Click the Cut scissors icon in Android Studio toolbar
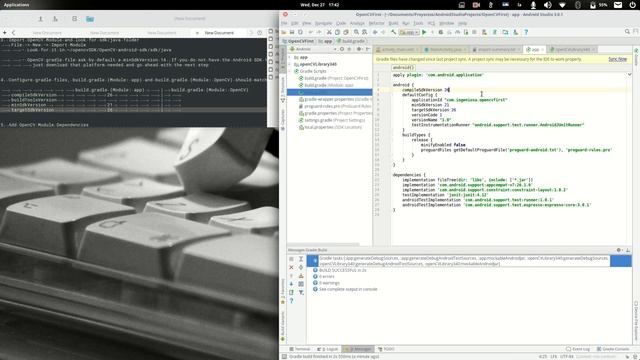Image resolution: width=640 pixels, height=360 pixels. click(329, 32)
